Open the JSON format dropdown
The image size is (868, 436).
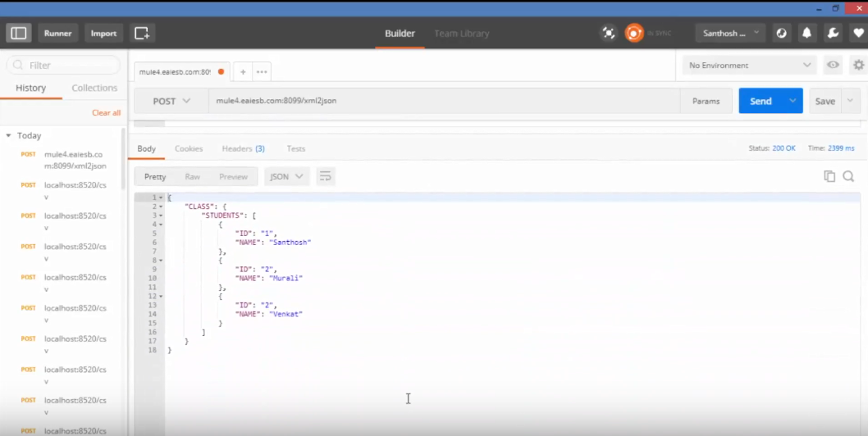click(x=286, y=176)
